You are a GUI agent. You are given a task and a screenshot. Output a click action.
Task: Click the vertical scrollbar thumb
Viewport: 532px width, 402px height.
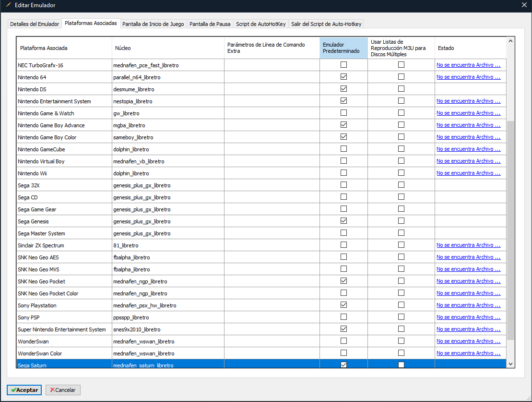(510, 231)
